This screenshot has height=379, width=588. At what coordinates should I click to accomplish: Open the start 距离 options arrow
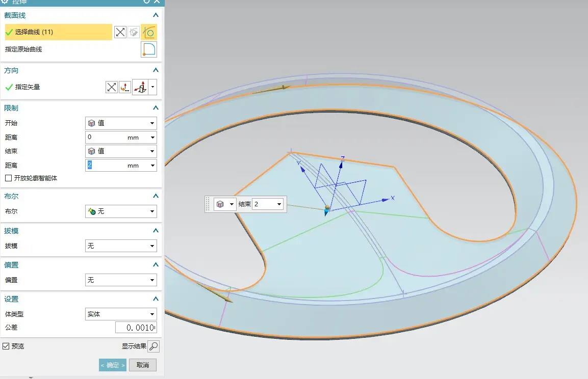tap(152, 138)
